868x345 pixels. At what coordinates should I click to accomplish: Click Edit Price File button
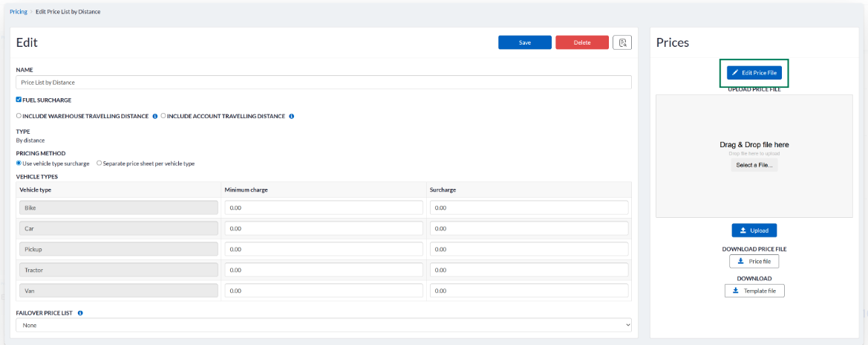[x=754, y=73]
